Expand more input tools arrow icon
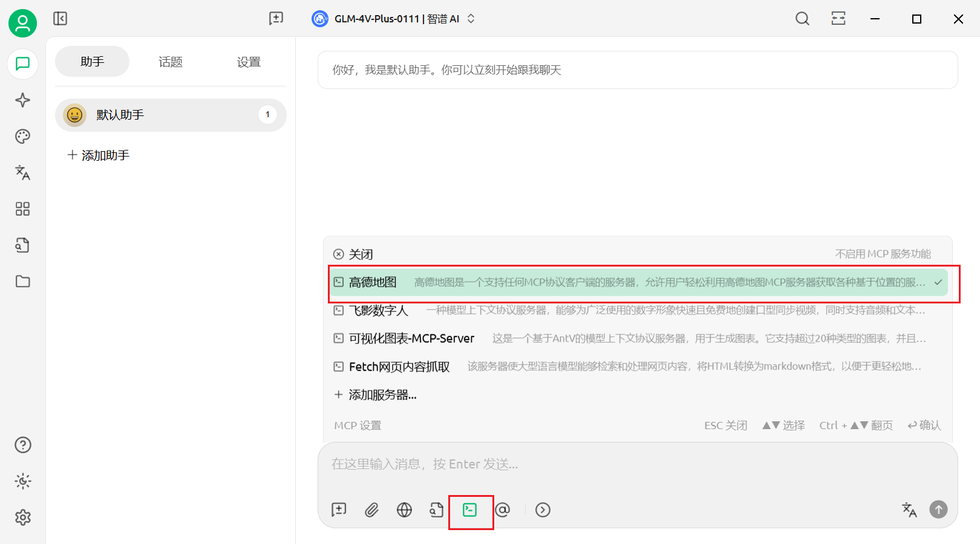This screenshot has width=980, height=544. (543, 510)
